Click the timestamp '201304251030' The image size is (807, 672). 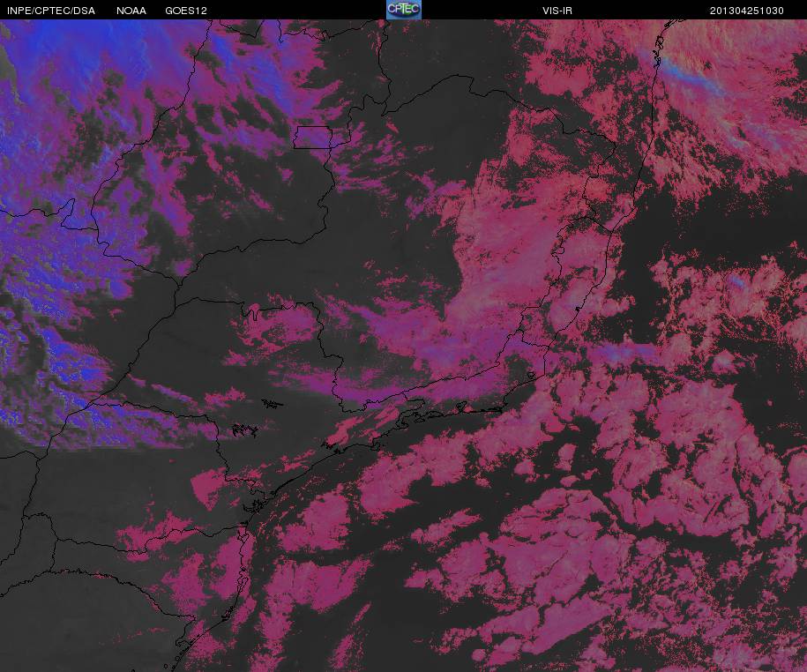747,11
